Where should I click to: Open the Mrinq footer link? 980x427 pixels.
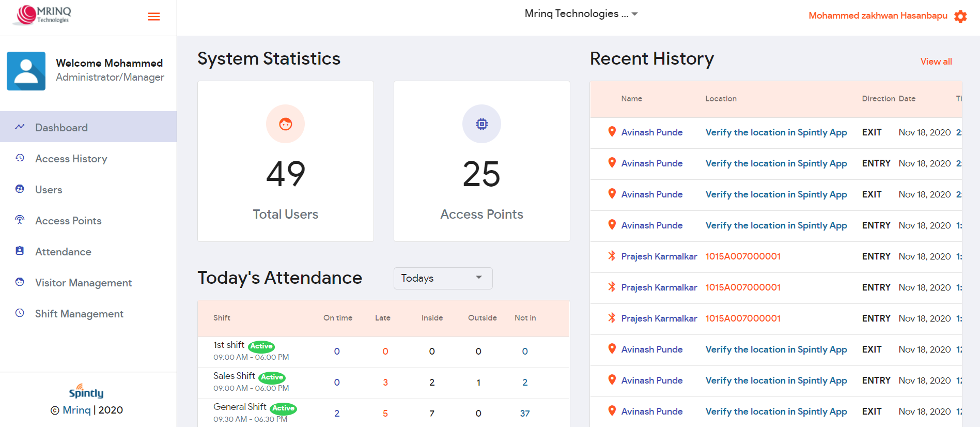click(x=76, y=410)
